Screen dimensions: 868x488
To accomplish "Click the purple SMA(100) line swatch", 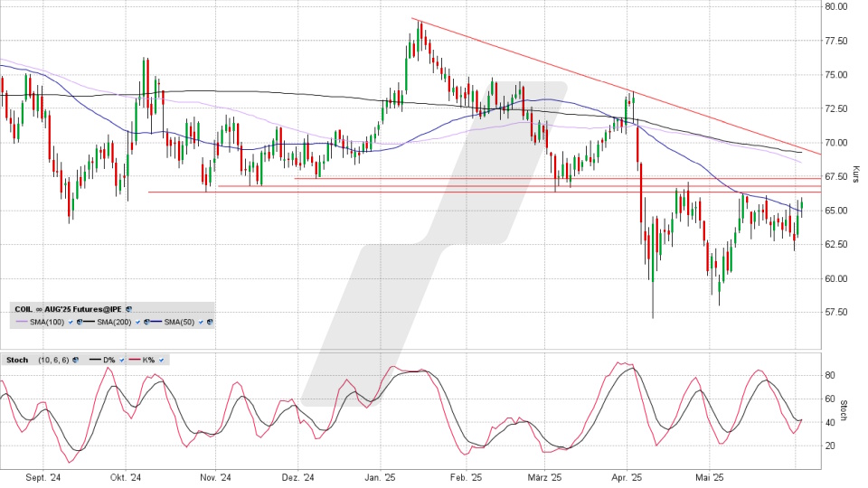I will point(22,322).
